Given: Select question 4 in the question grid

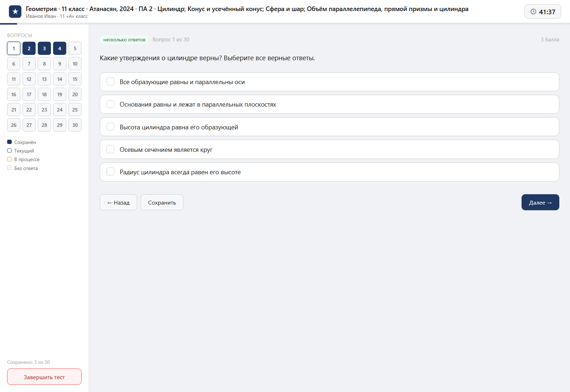Looking at the screenshot, I should (59, 48).
